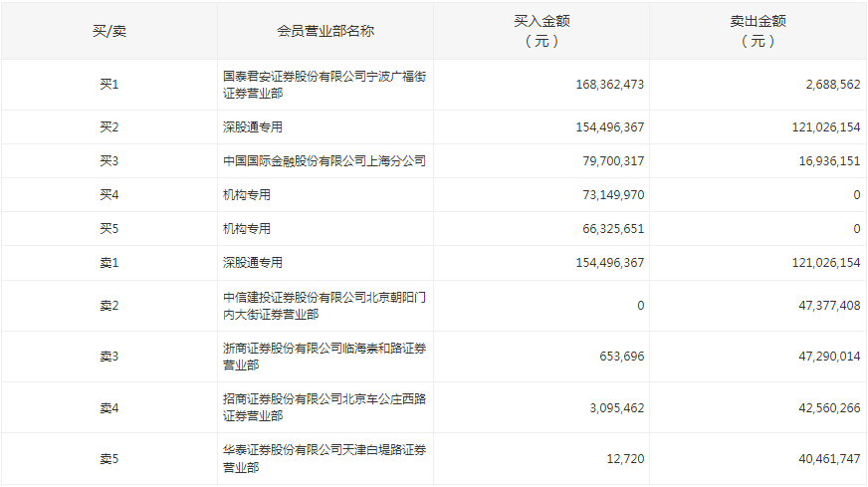This screenshot has height=487, width=868.
Task: Click the 会员营业部名称 column header
Action: click(x=325, y=31)
